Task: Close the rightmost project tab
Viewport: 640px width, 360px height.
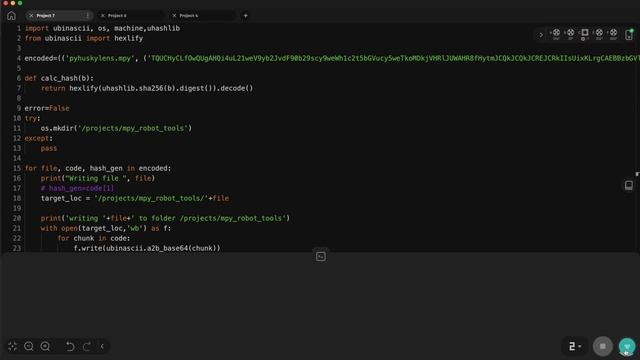Action: point(174,16)
